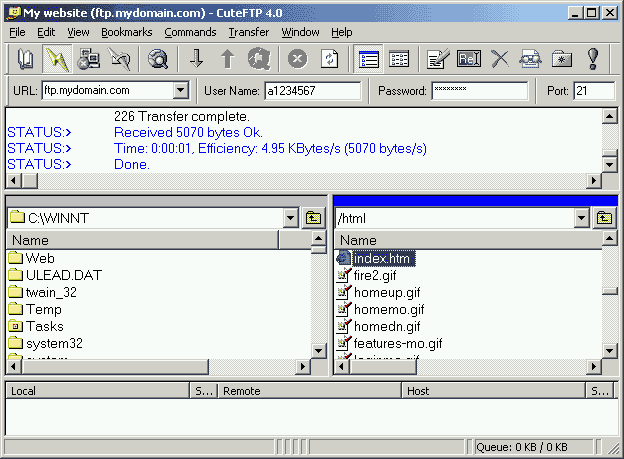Click local pane horizontal scroll right arrow
The width and height of the screenshot is (624, 459).
303,366
